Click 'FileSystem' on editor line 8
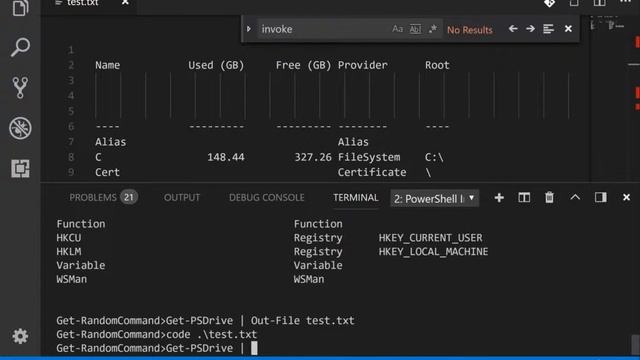The height and width of the screenshot is (360, 640). [x=369, y=157]
